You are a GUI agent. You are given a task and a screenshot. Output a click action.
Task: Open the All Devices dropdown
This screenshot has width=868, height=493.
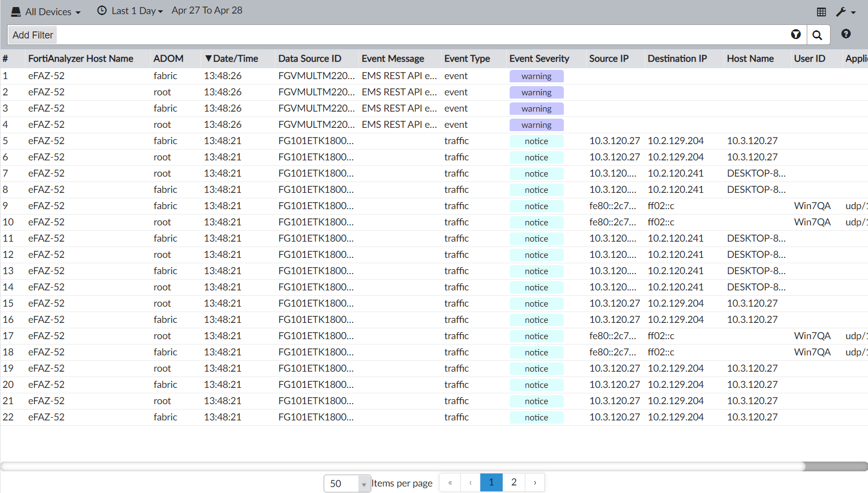coord(46,11)
